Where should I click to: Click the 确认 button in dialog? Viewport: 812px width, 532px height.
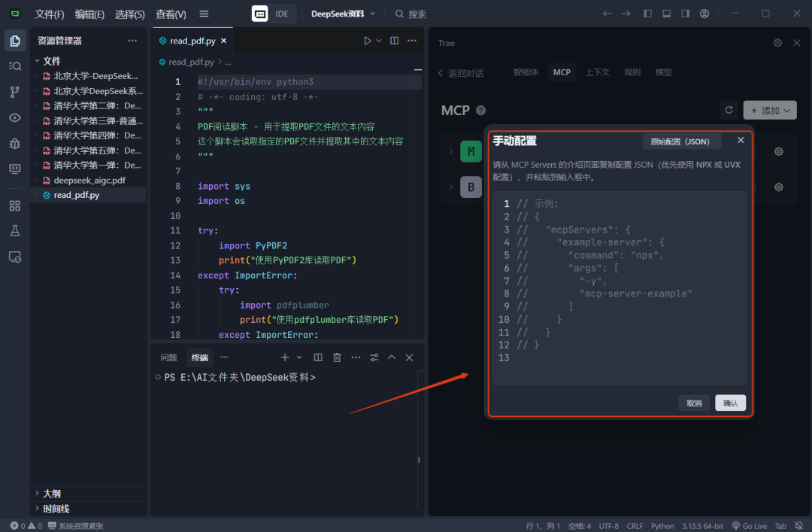tap(730, 403)
